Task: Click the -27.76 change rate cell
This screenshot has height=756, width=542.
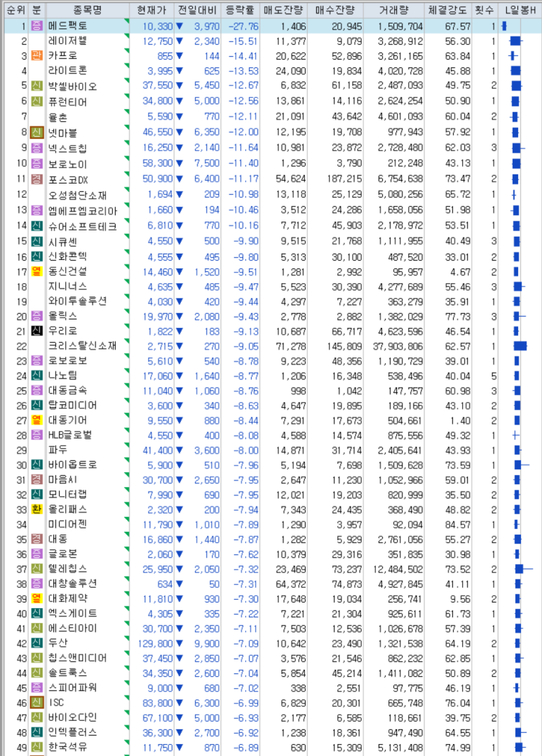Action: (x=244, y=26)
